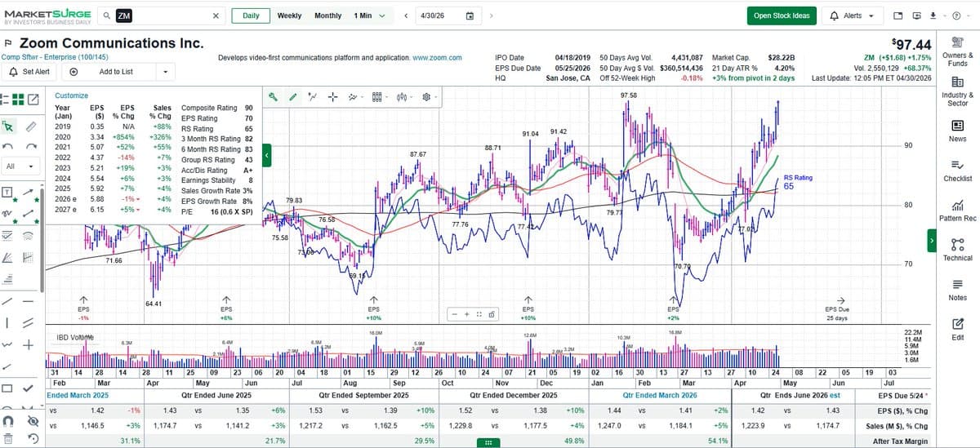This screenshot has width=980, height=448.
Task: Select the crosshair cursor tool
Action: [x=332, y=97]
